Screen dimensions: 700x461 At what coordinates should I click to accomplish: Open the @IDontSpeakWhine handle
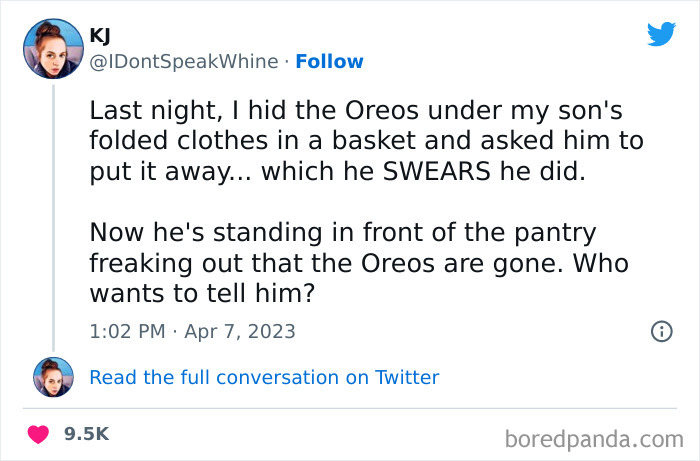point(184,61)
